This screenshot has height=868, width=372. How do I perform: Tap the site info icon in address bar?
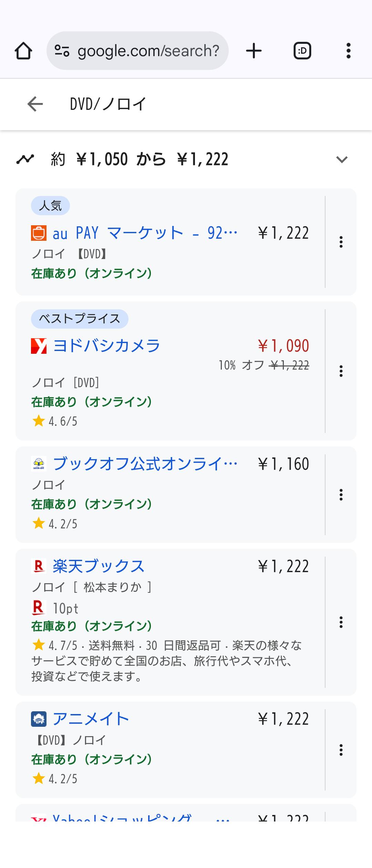(62, 51)
